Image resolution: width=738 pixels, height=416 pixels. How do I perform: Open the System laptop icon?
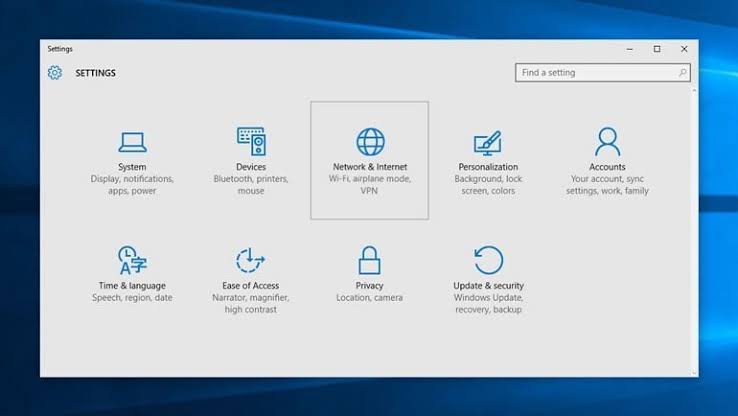pyautogui.click(x=132, y=142)
